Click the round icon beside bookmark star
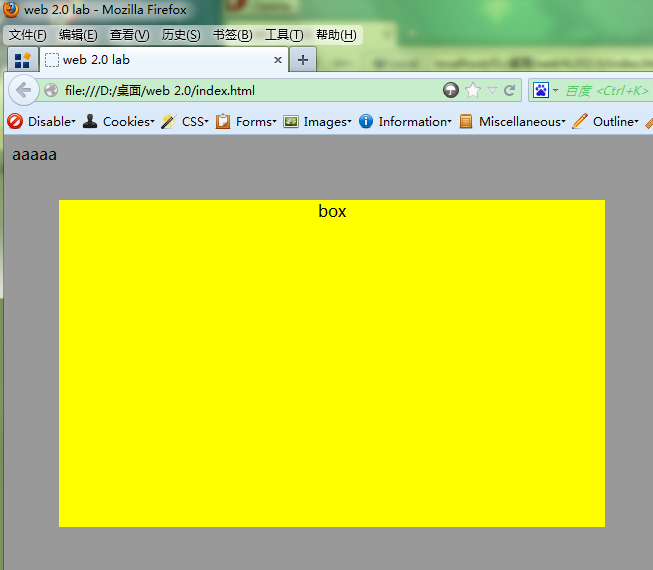 (451, 90)
